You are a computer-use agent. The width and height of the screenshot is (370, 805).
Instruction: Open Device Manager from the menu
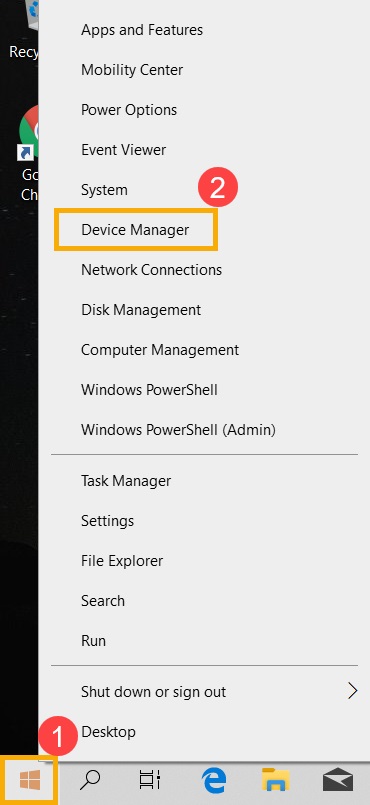tap(135, 229)
